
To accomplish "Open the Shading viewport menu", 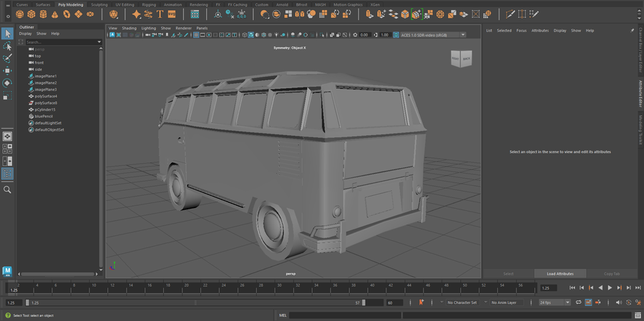I will pyautogui.click(x=129, y=29).
